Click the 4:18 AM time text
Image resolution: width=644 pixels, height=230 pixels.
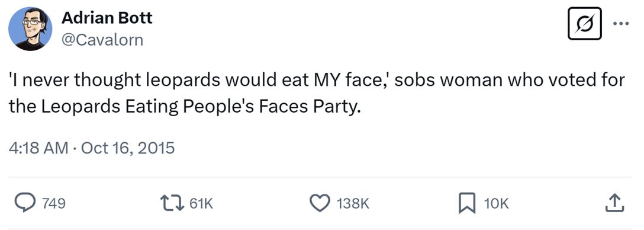click(x=38, y=148)
